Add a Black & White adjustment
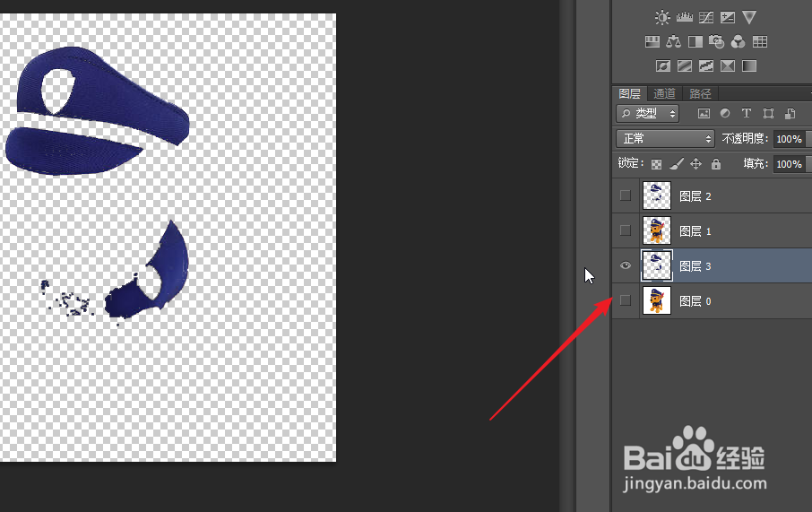Viewport: 812px width, 512px height. coord(695,42)
